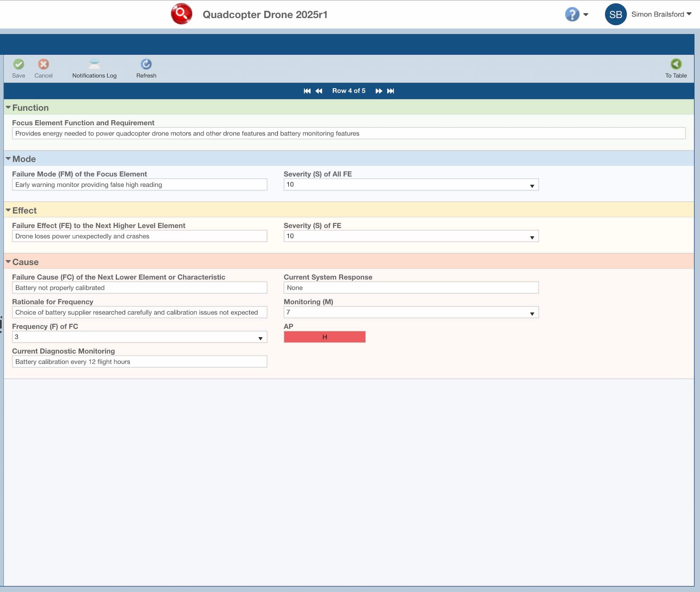Advance to the next row

click(x=379, y=91)
